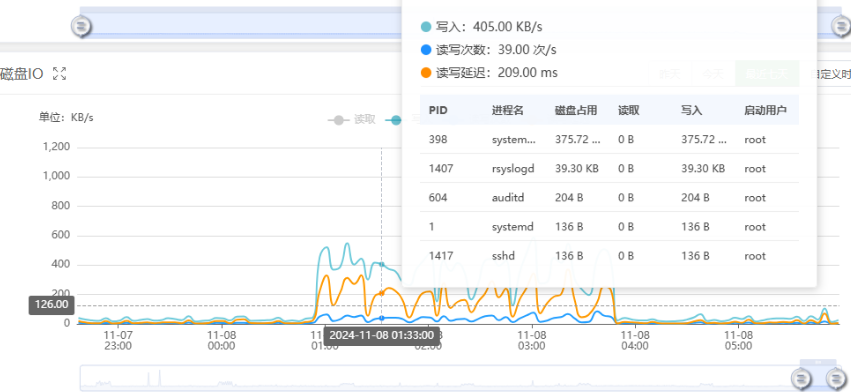Click the 11-08 00:00 x-axis label

(x=221, y=340)
